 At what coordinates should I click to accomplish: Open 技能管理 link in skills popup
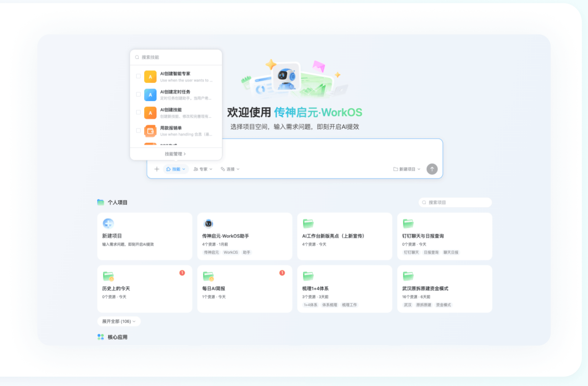[175, 154]
